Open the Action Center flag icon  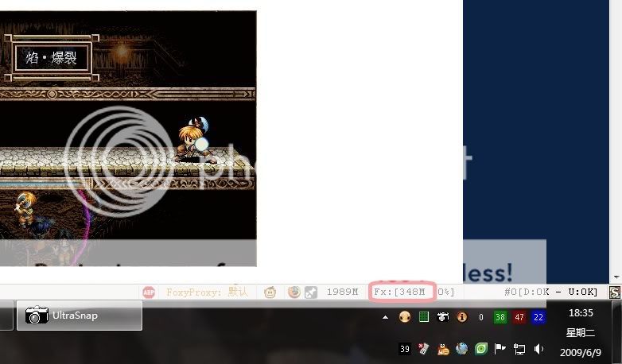click(x=500, y=349)
